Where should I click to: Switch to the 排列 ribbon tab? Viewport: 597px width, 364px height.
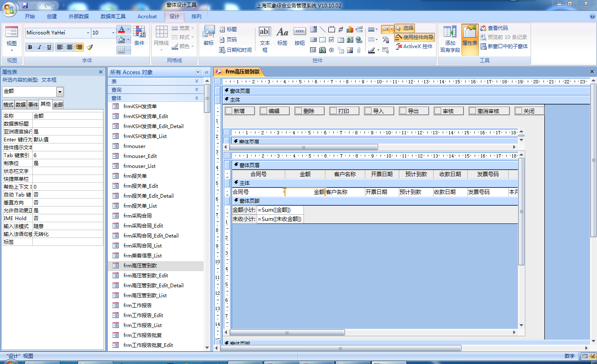click(196, 17)
